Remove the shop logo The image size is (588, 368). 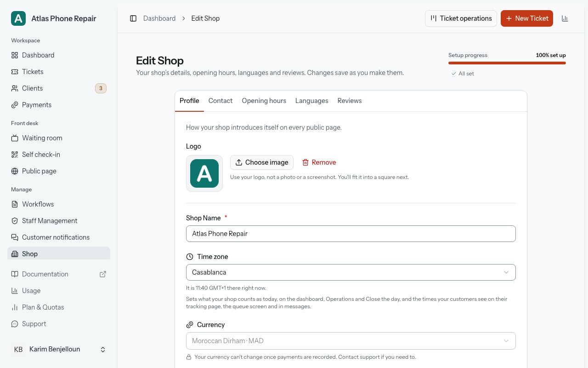tap(319, 162)
